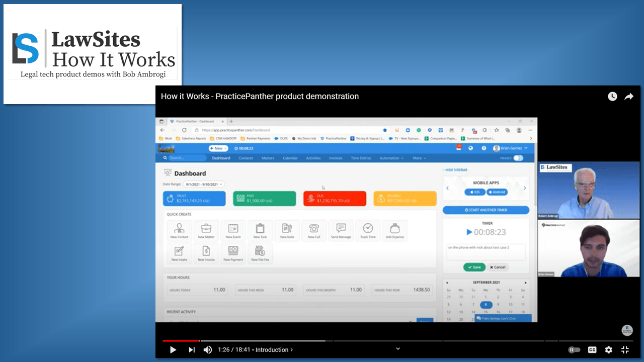Enable captions on the video player
The width and height of the screenshot is (644, 362).
[592, 349]
